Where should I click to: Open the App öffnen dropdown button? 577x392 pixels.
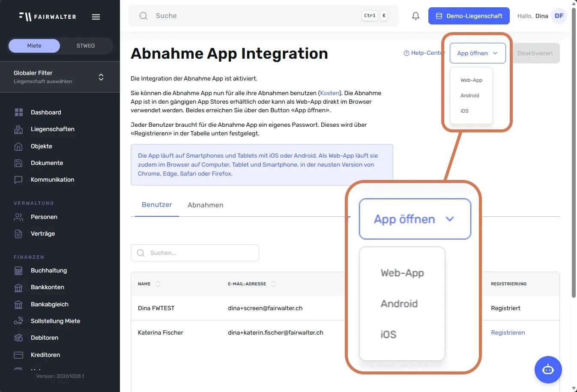pyautogui.click(x=478, y=53)
